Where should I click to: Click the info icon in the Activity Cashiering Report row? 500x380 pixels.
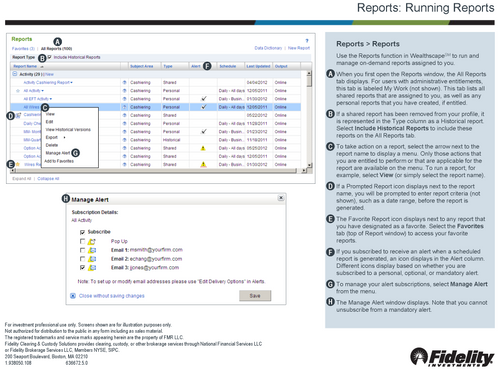[x=125, y=82]
